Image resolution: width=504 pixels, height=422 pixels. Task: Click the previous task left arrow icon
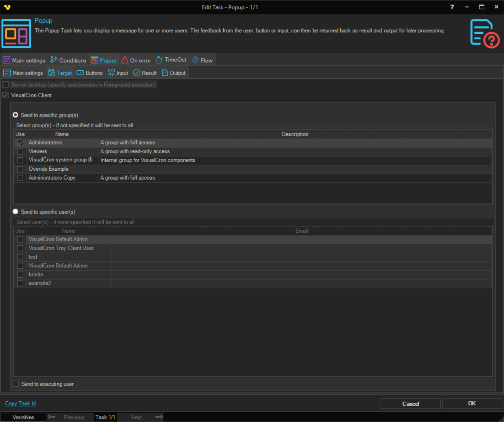point(52,417)
